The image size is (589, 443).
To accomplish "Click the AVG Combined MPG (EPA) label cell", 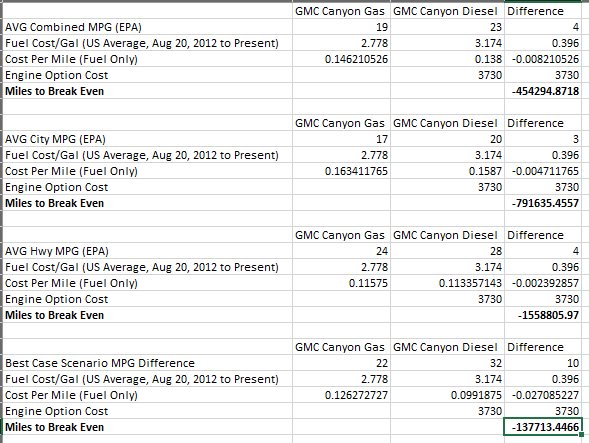I will [x=148, y=27].
